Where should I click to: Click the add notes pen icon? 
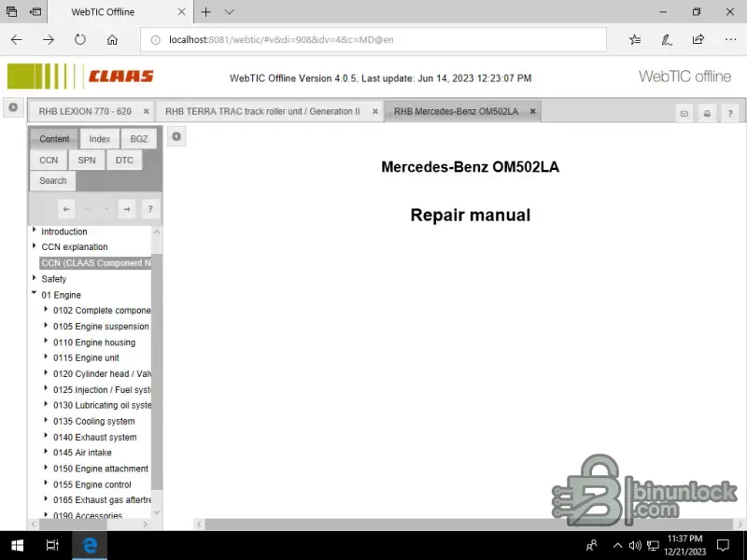point(667,40)
